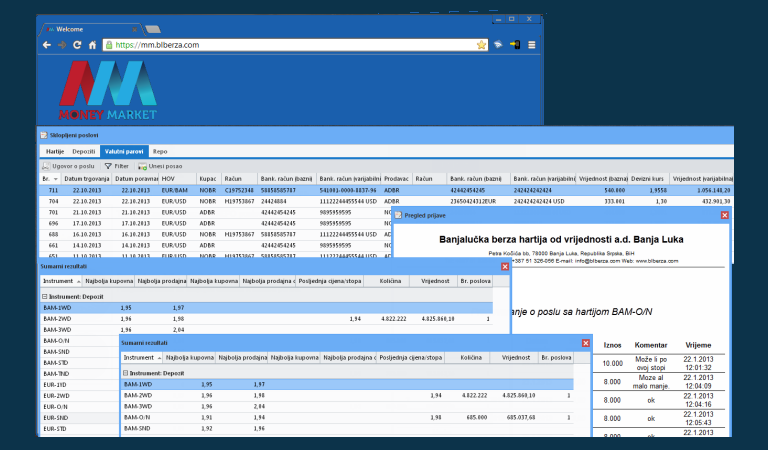Click the Ugovor o poslu toolbar button
Image resolution: width=768 pixels, height=450 pixels.
(68, 166)
